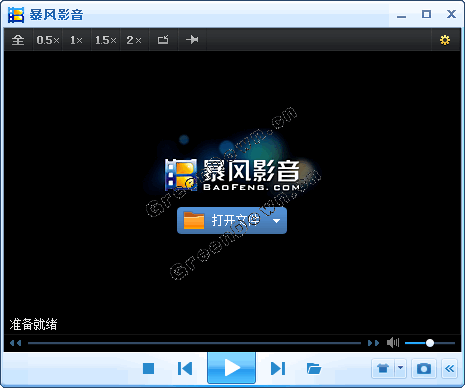This screenshot has height=388, width=465.
Task: Toggle the always-on-top pin icon
Action: tap(192, 40)
